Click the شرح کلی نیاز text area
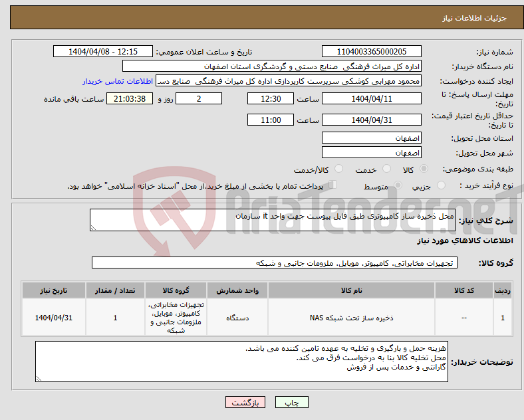524x420 pixels. [273, 220]
